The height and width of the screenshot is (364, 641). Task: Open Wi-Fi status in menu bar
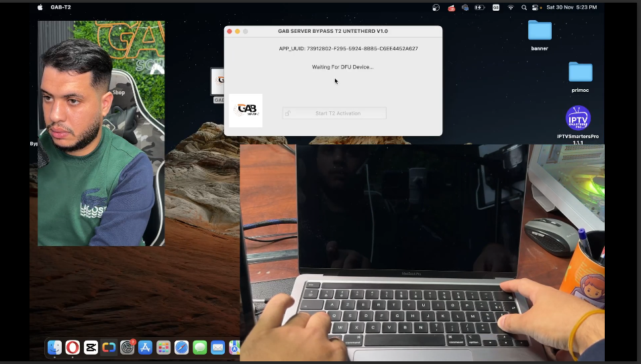click(x=511, y=7)
